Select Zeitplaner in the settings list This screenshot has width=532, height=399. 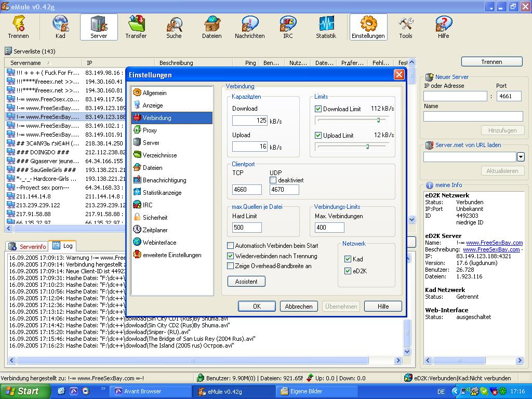point(172,230)
